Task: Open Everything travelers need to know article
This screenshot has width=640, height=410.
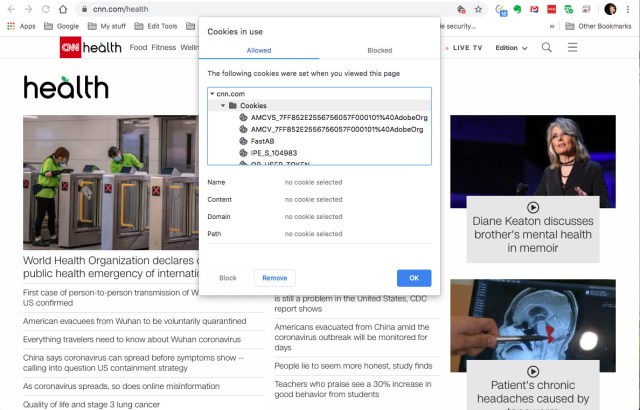Action: 132,339
